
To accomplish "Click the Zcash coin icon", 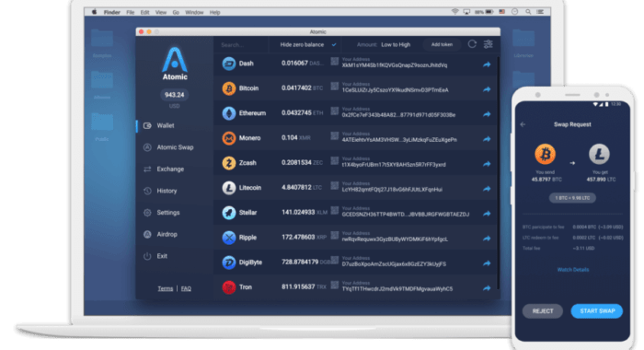I will (x=229, y=163).
